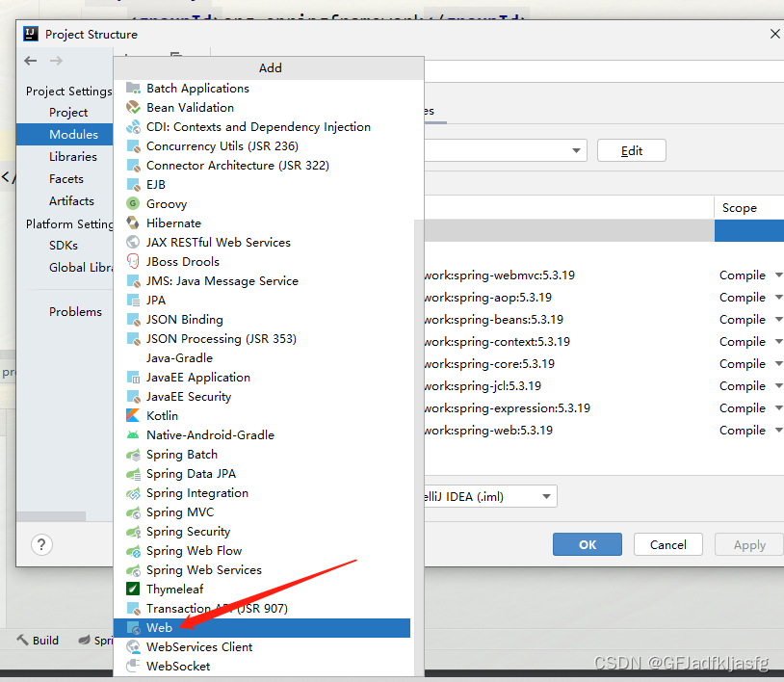Click the JPA icon
784x682 pixels.
click(133, 300)
